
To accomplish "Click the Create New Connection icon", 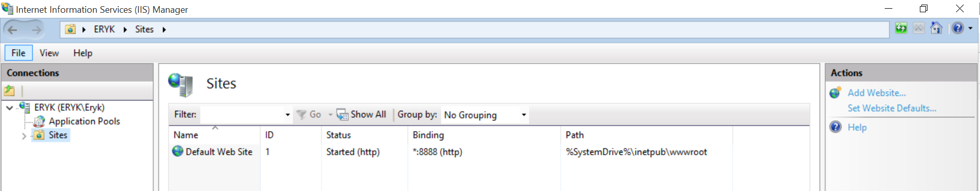I will pos(10,91).
